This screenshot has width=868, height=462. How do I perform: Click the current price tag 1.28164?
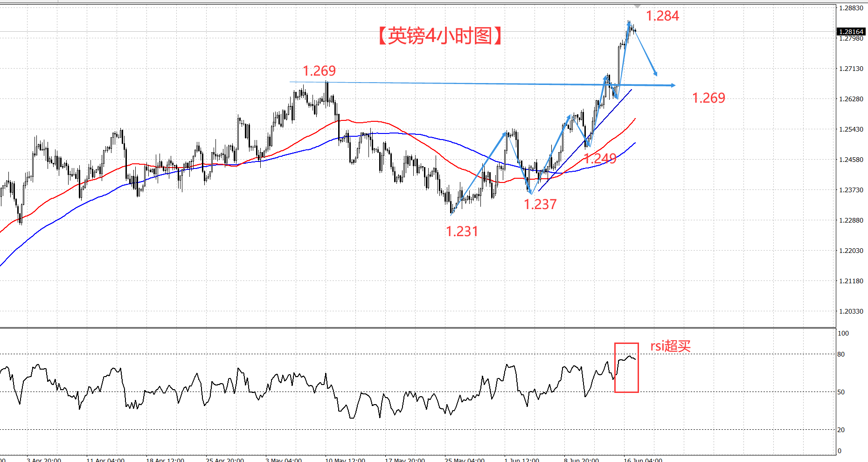(x=851, y=32)
